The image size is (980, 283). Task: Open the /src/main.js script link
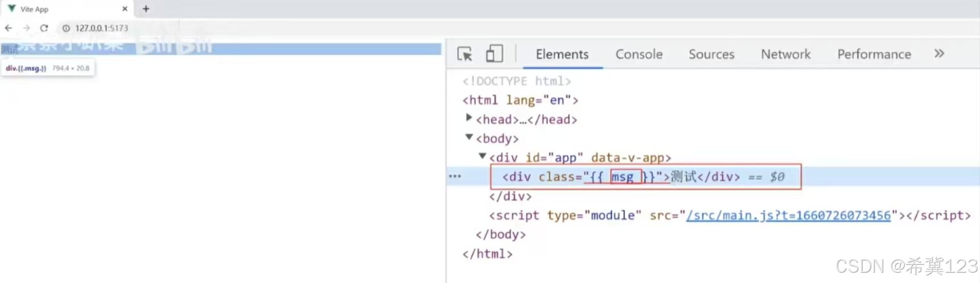(x=788, y=215)
